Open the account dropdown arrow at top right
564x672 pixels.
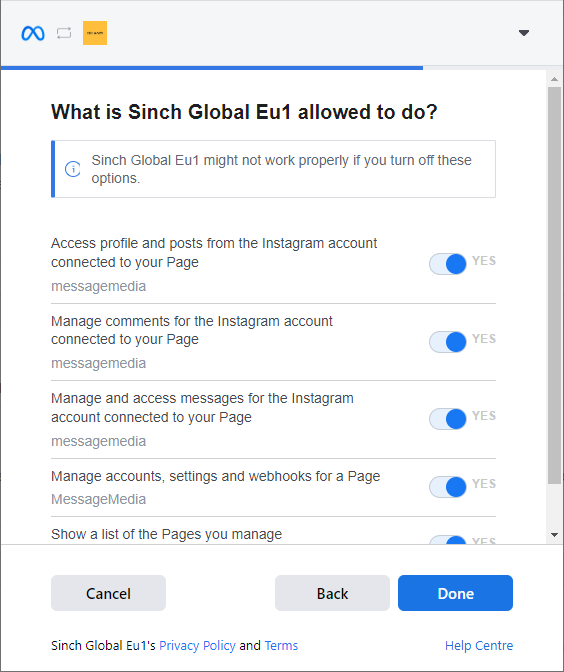[524, 33]
